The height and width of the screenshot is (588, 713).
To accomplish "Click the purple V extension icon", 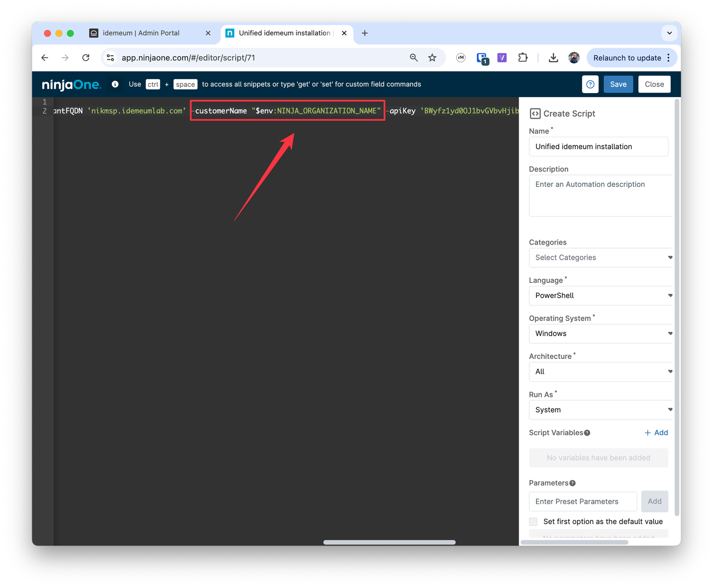I will click(502, 57).
